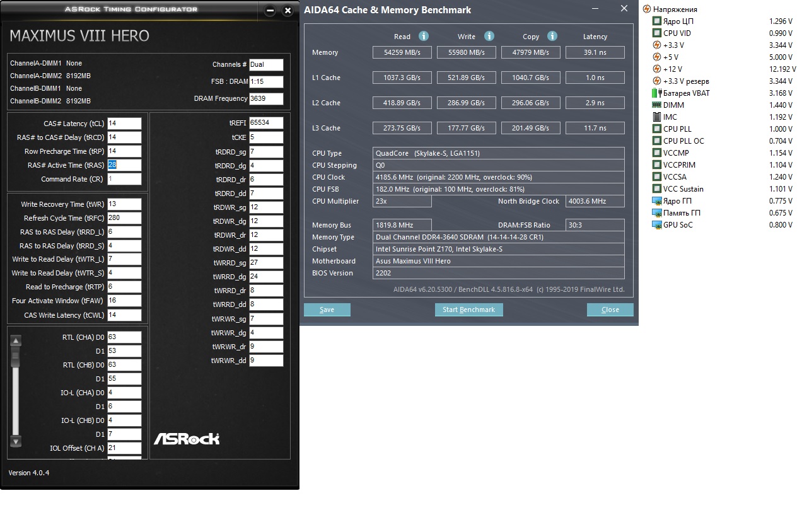The height and width of the screenshot is (532, 802).
Task: Click the RTL panel scrollbar thumb
Action: (16, 357)
